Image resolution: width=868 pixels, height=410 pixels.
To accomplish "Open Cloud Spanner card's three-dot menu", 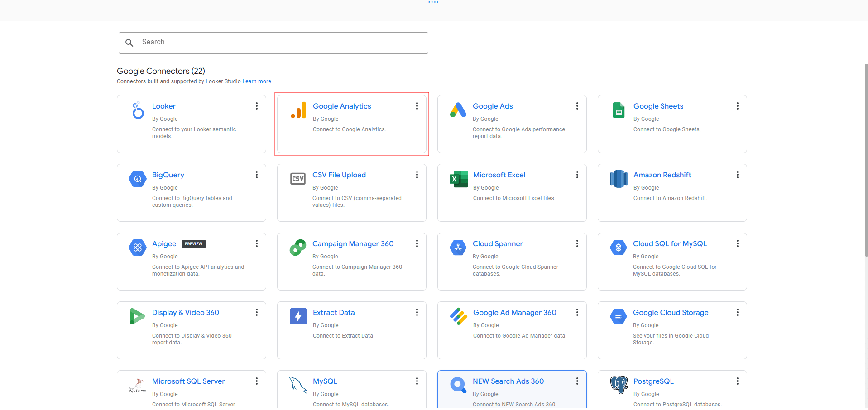I will tap(577, 243).
